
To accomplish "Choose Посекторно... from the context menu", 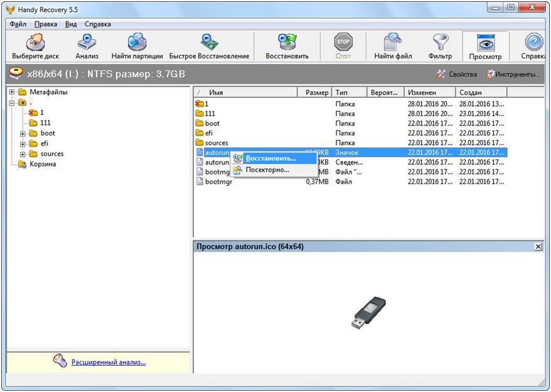I will click(x=274, y=170).
